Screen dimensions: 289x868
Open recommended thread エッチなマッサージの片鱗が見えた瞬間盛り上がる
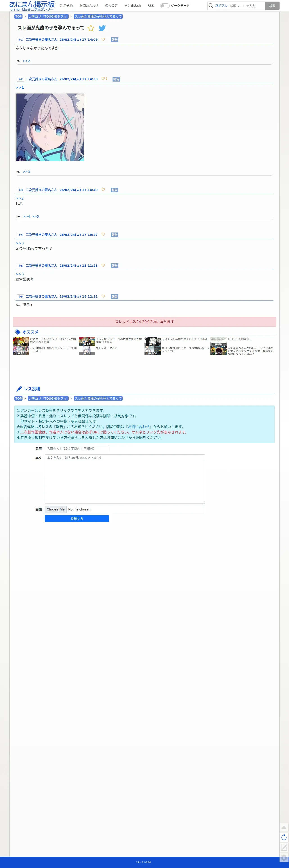pyautogui.click(x=119, y=340)
